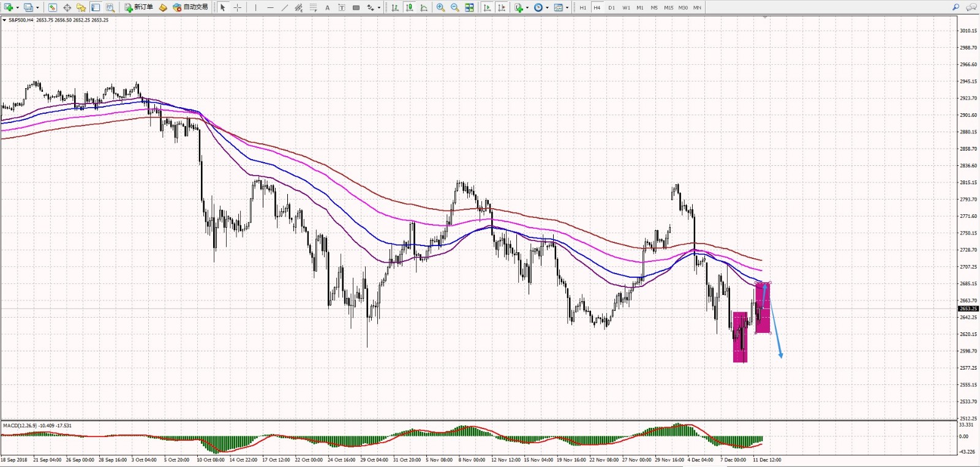Image resolution: width=980 pixels, height=467 pixels.
Task: Click the indicators list icon
Action: [519, 7]
